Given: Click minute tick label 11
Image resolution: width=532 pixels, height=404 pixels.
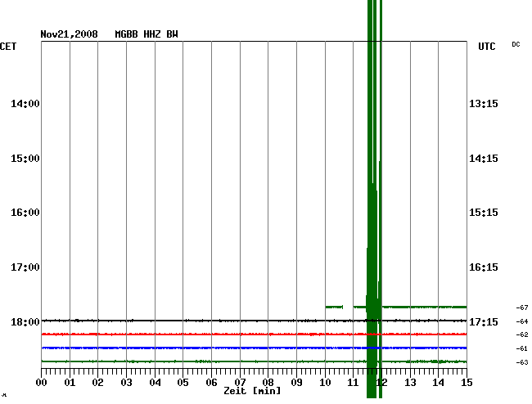Looking at the screenshot, I should point(353,383).
